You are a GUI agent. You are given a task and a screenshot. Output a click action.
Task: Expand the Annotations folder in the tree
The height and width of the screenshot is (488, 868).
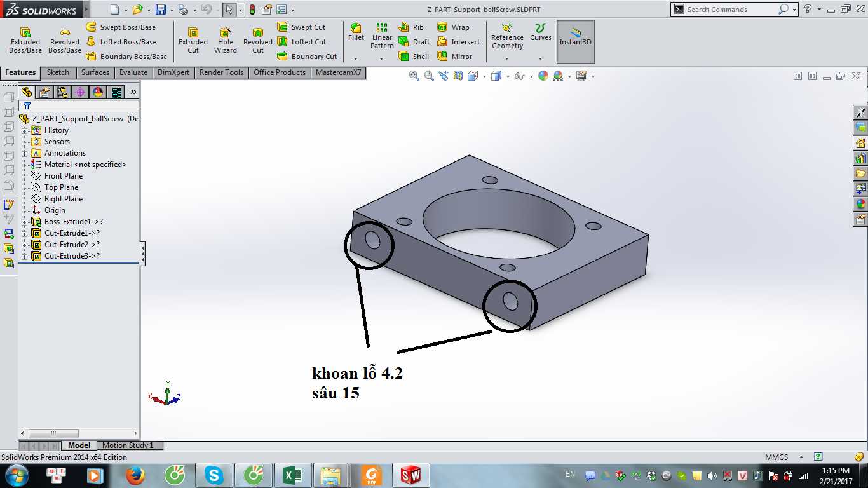(x=24, y=153)
